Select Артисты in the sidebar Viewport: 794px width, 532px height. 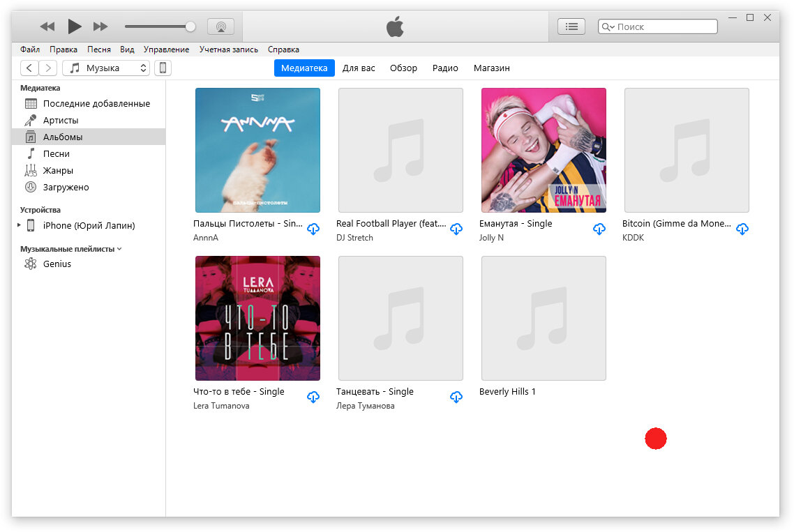[x=89, y=120]
